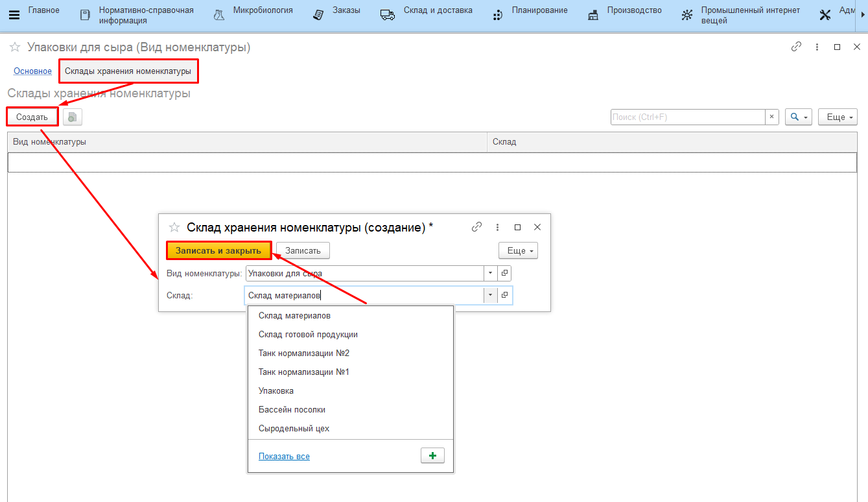The image size is (868, 502).
Task: Add page to favorites with star icon
Action: coord(14,47)
